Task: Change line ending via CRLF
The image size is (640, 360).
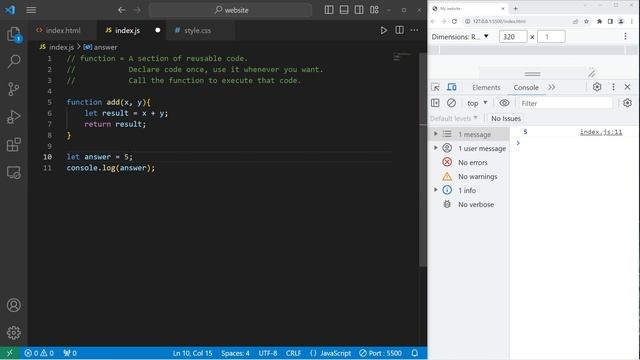Action: pyautogui.click(x=293, y=353)
